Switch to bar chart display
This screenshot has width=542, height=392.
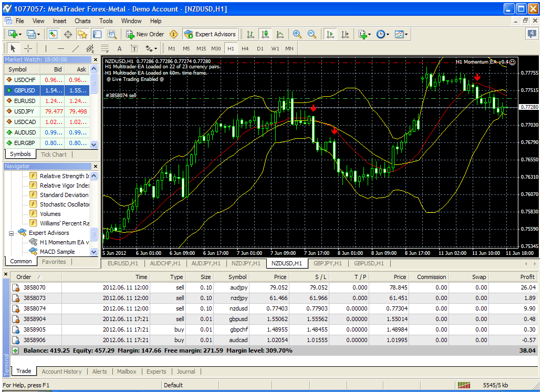[x=251, y=34]
